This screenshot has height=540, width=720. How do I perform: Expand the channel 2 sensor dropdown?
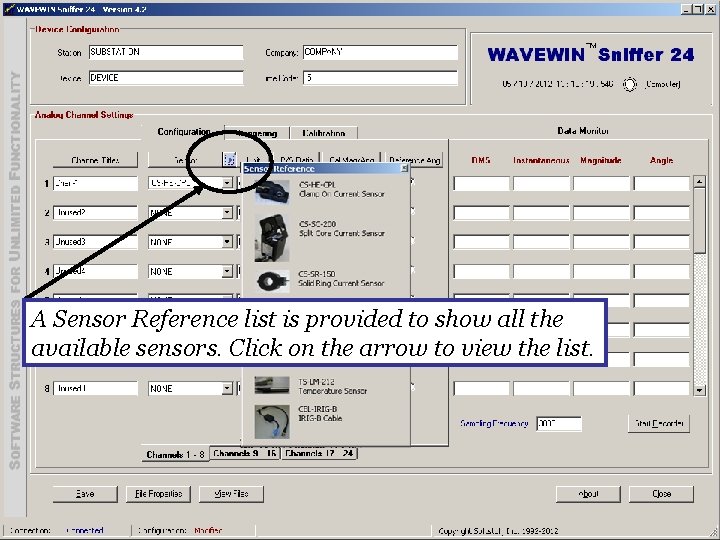click(x=227, y=213)
